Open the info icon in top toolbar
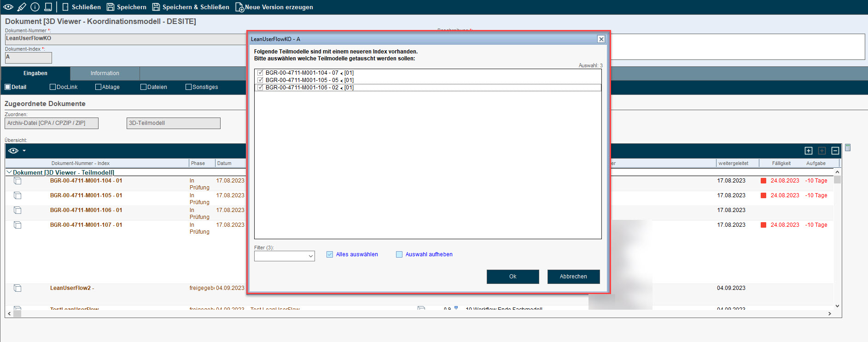This screenshot has width=868, height=342. tap(35, 7)
